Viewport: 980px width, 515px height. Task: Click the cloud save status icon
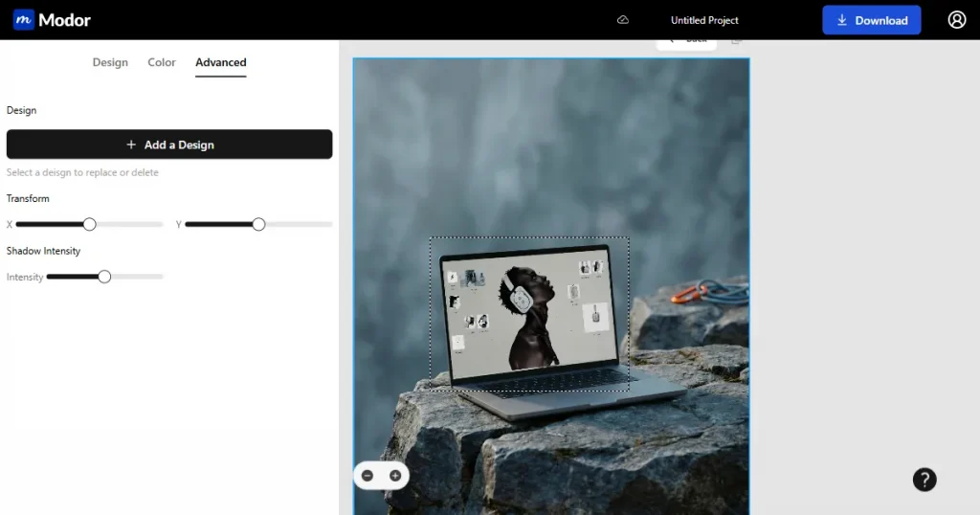pos(622,20)
